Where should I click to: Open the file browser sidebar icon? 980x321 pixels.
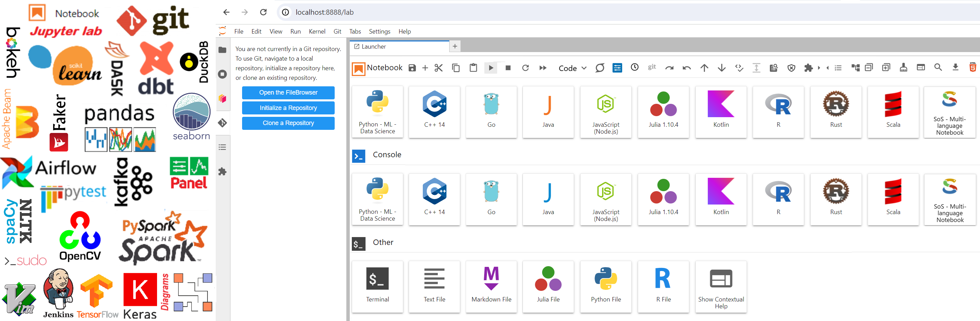(x=223, y=50)
